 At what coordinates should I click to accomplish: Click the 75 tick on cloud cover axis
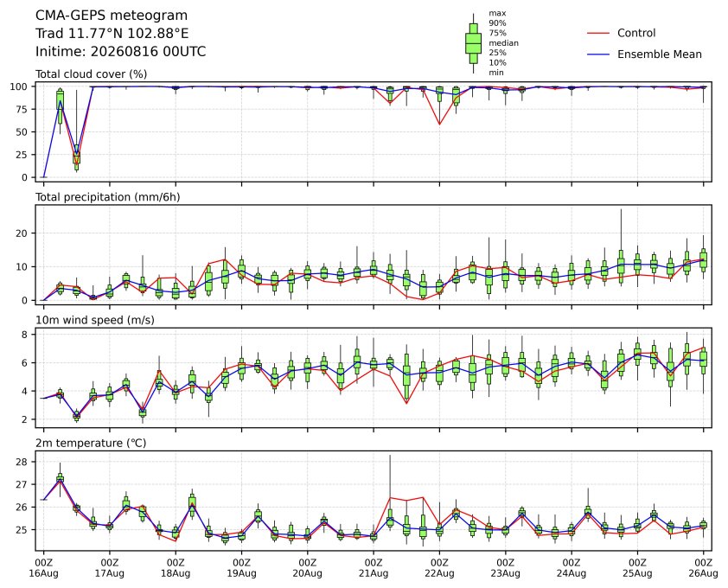pos(22,110)
